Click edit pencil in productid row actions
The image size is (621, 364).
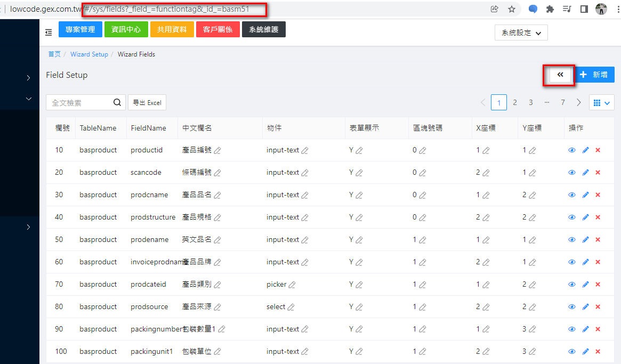point(585,150)
